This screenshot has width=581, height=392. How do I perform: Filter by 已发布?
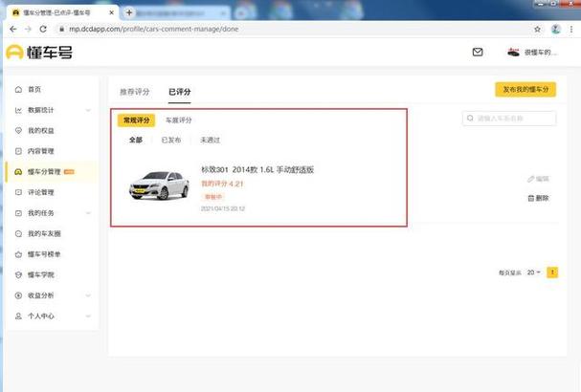(x=171, y=140)
